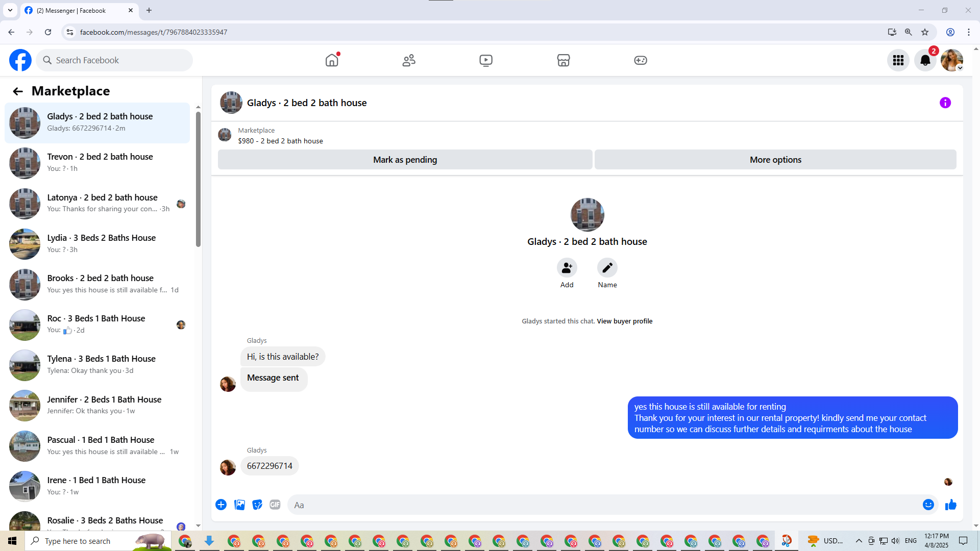Open the Gaming controller icon
Viewport: 980px width, 551px height.
(x=640, y=60)
